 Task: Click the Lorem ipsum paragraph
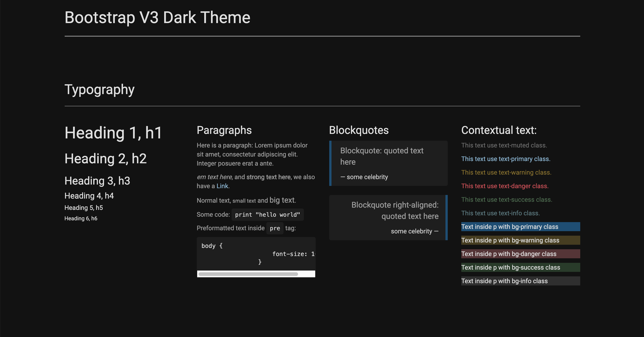point(252,154)
